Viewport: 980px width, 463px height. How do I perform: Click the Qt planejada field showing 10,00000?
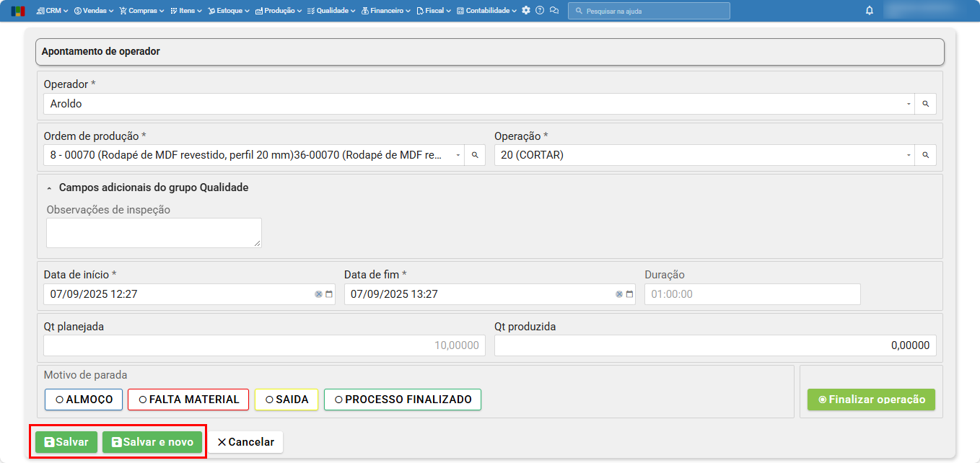pos(265,345)
